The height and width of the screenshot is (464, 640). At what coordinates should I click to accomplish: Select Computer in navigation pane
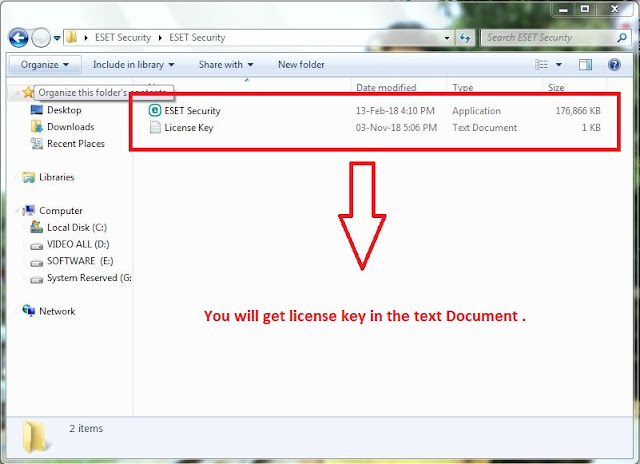(60, 211)
